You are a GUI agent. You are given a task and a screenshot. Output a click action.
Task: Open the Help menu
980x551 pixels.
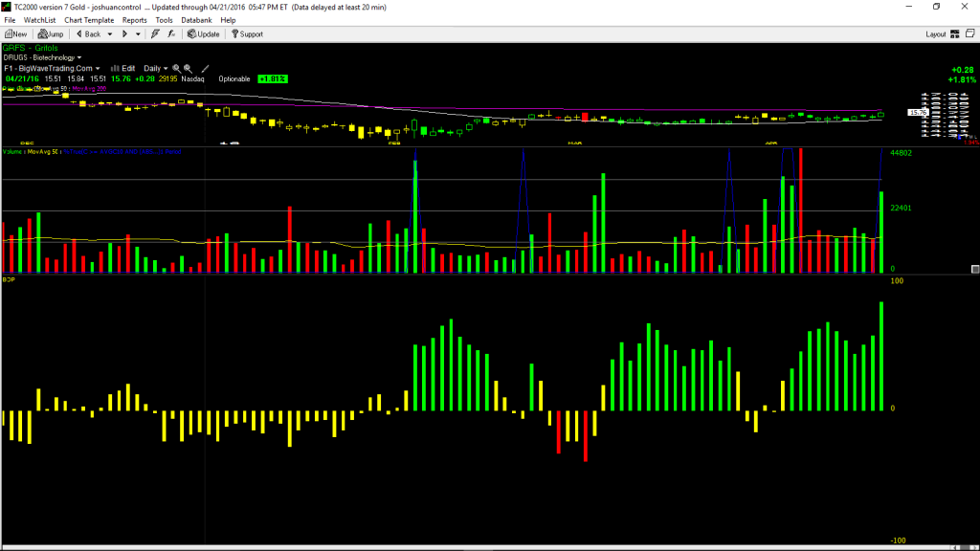(x=228, y=20)
